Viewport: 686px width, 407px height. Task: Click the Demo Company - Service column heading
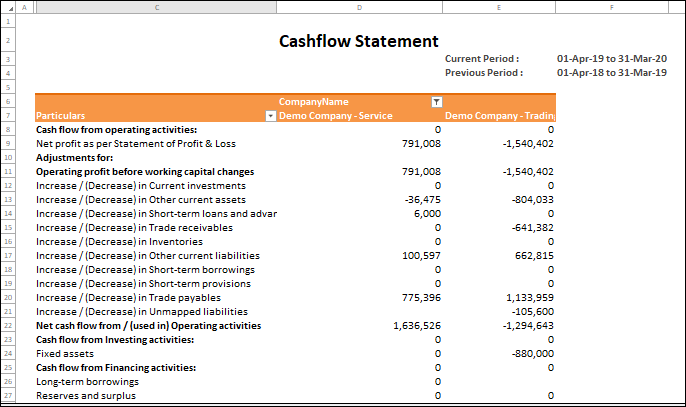tap(335, 116)
